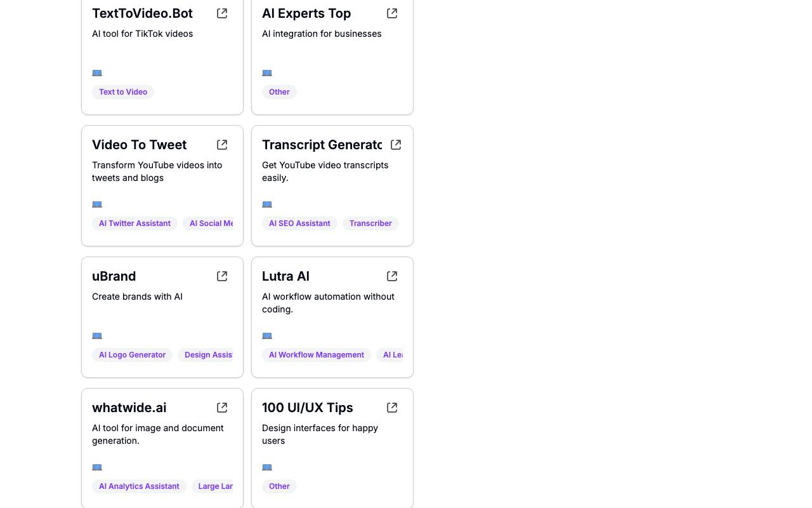Select Other tag on AI Experts Top
Viewport: 812px width, 508px height.
[279, 92]
